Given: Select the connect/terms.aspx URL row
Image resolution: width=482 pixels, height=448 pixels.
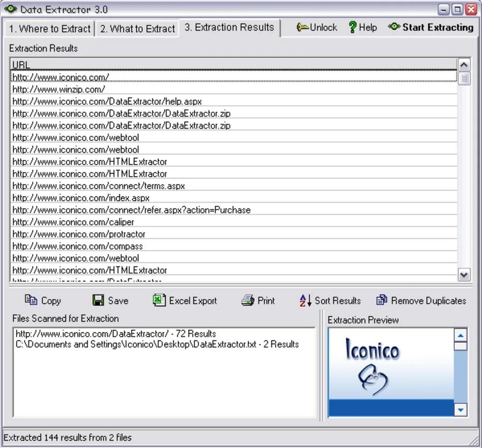Looking at the screenshot, I should pos(234,186).
